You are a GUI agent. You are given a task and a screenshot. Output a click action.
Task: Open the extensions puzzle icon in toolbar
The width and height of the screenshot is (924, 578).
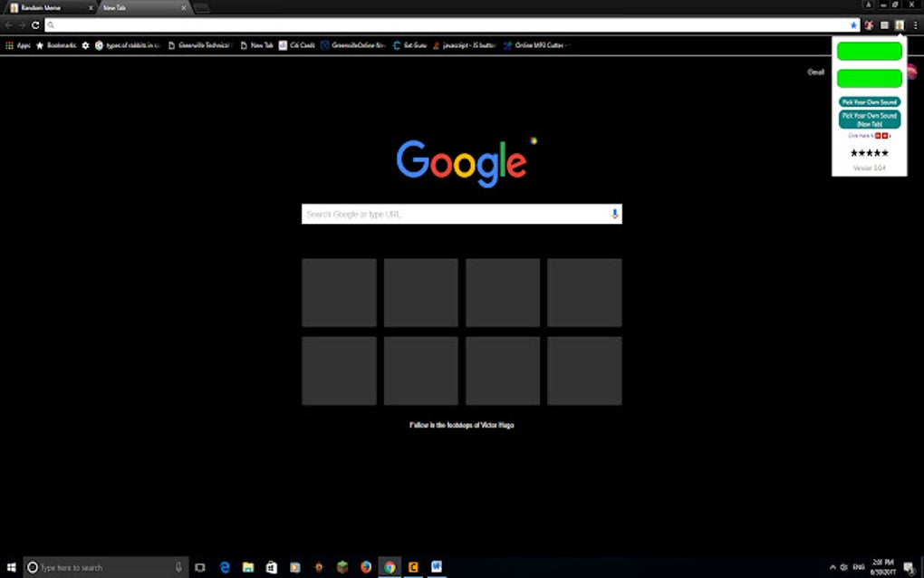click(x=884, y=25)
